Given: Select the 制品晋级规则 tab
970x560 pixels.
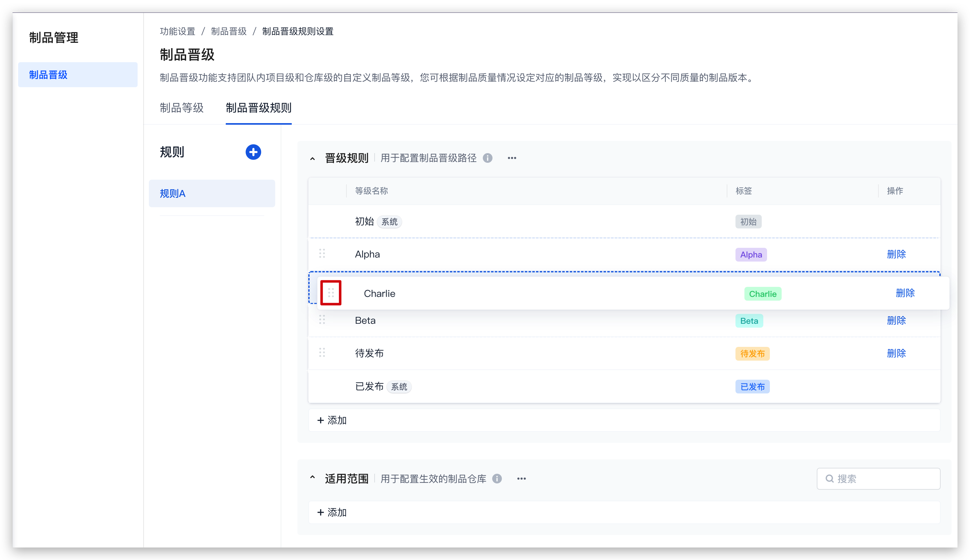Looking at the screenshot, I should coord(259,108).
